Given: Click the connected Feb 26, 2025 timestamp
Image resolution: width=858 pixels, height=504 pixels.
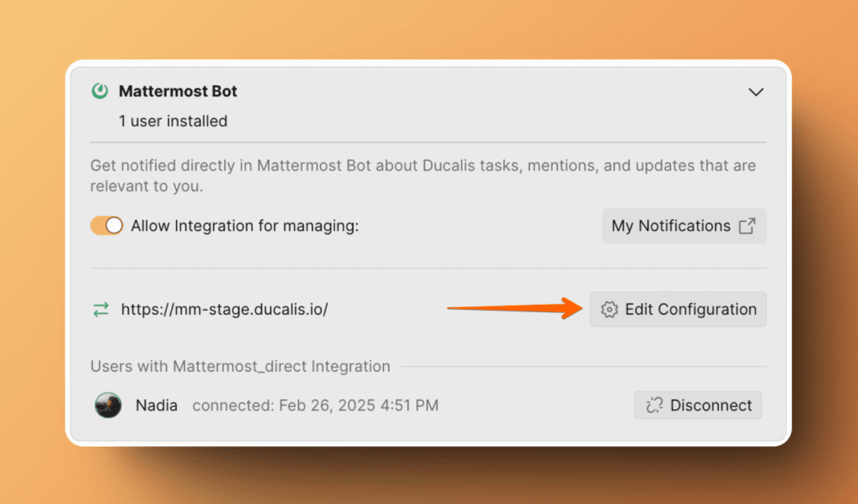Looking at the screenshot, I should [315, 406].
